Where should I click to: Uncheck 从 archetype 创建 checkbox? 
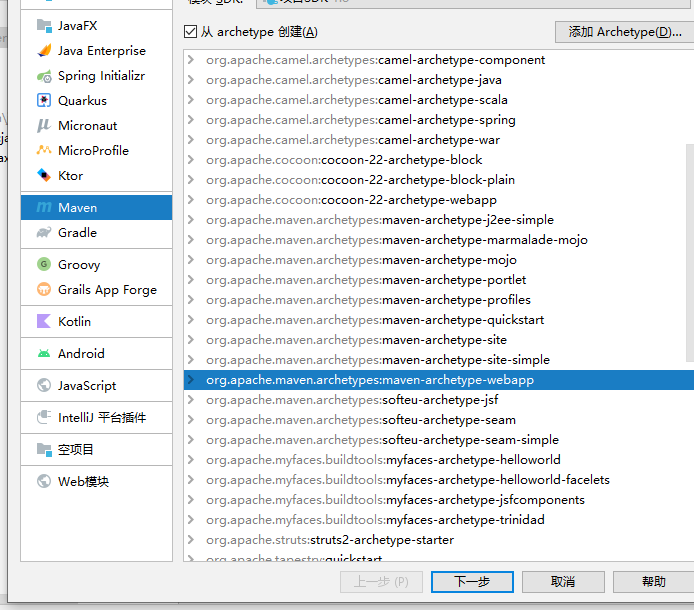click(190, 31)
